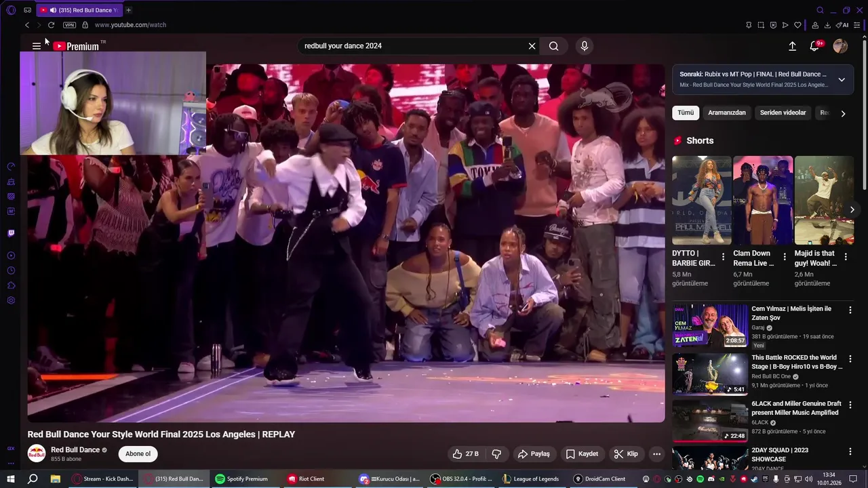
Task: Open options for the Cem Yılmaz video
Action: coord(850,310)
